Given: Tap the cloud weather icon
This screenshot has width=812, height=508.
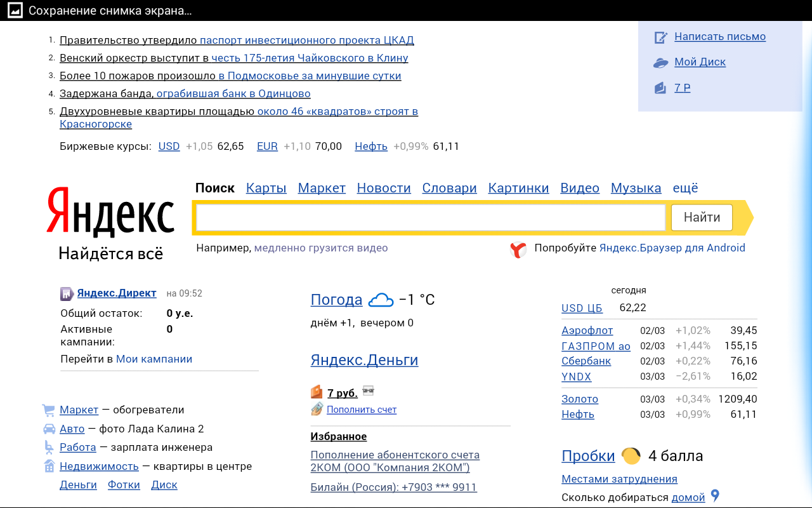Looking at the screenshot, I should (381, 300).
